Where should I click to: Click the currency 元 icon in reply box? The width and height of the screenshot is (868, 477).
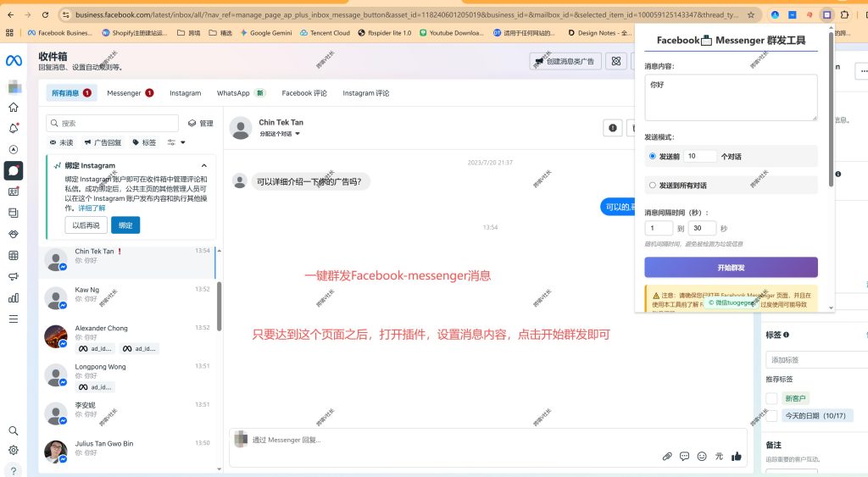[719, 457]
